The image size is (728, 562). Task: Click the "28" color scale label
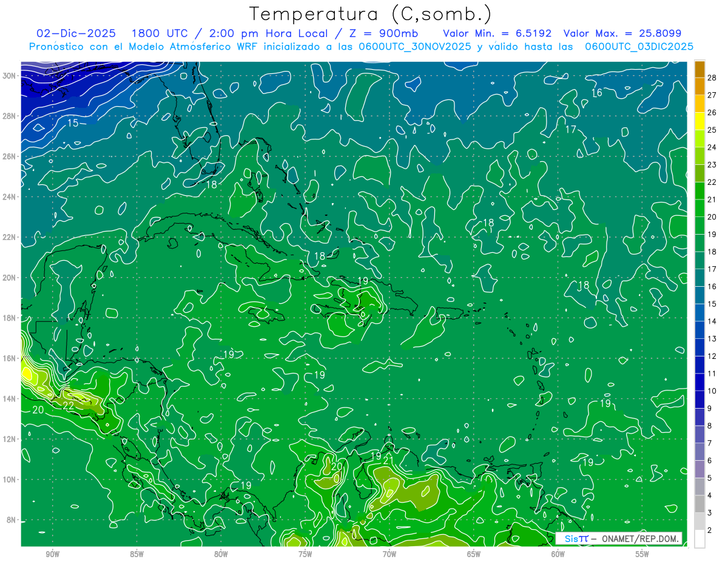click(712, 77)
